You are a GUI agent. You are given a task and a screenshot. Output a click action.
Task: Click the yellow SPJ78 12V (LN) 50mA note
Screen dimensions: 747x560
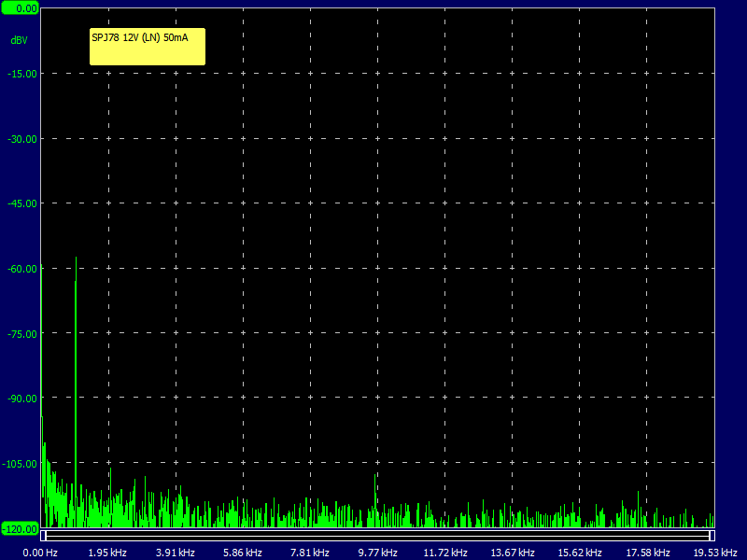coord(148,46)
